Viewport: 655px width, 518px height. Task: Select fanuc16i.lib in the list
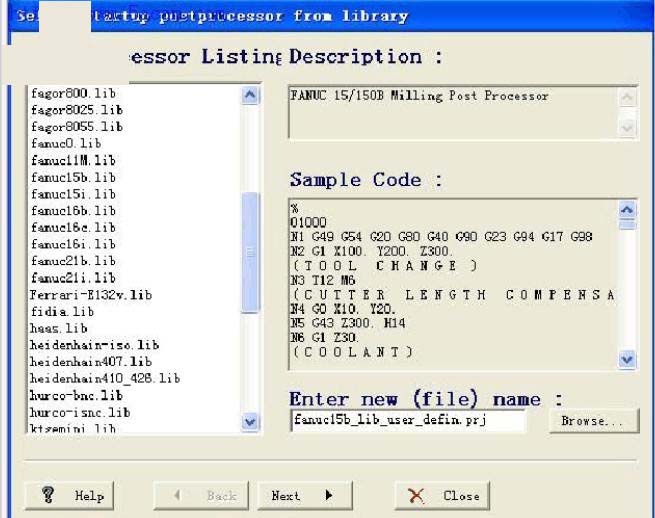pos(73,244)
